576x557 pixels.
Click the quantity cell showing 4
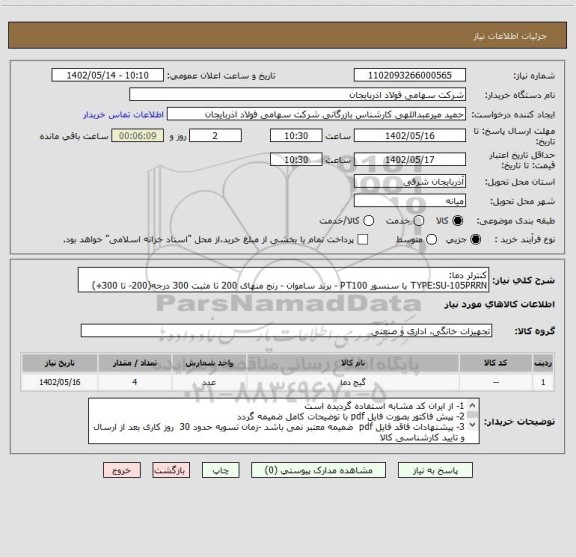pyautogui.click(x=135, y=382)
